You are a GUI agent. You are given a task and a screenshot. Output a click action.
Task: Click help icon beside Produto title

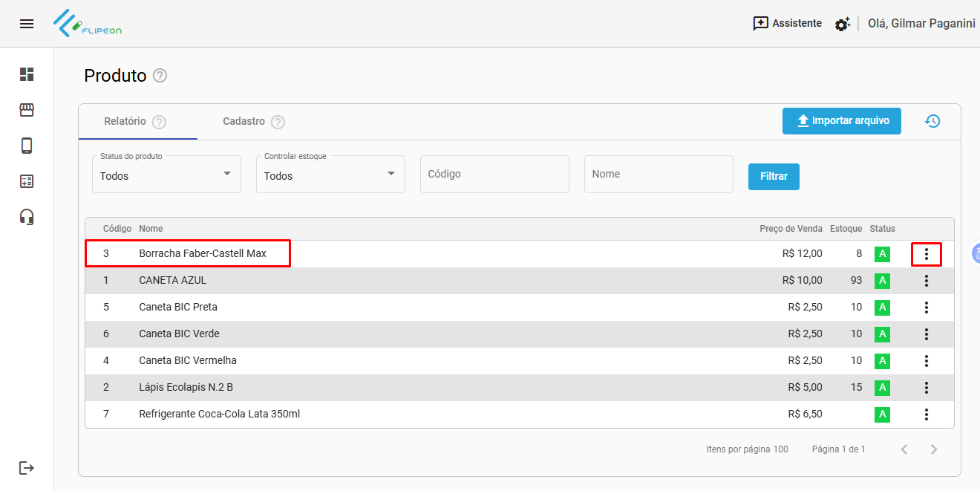click(x=160, y=76)
